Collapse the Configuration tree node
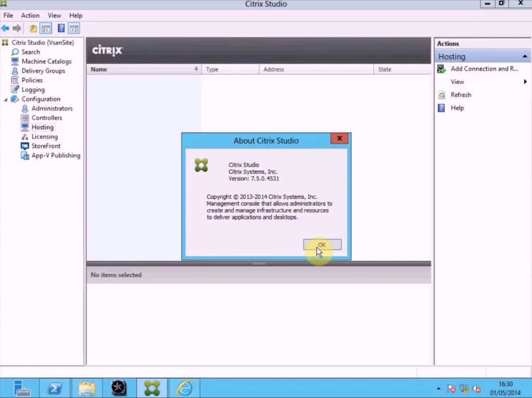Image resolution: width=532 pixels, height=398 pixels. pos(6,99)
